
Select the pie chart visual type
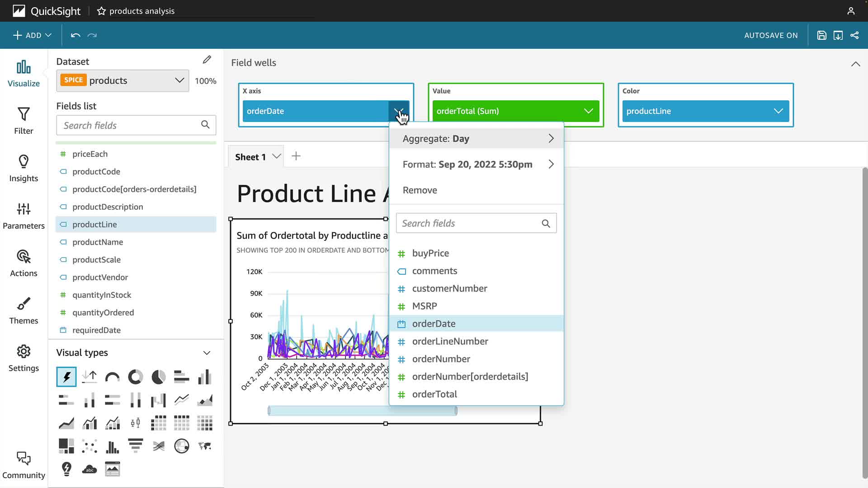click(158, 377)
